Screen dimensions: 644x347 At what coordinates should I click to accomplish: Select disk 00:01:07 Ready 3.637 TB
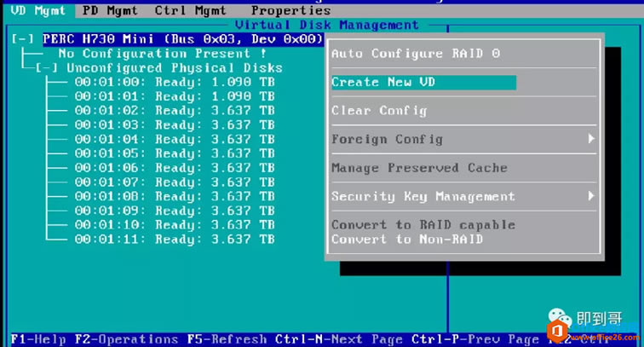click(175, 182)
